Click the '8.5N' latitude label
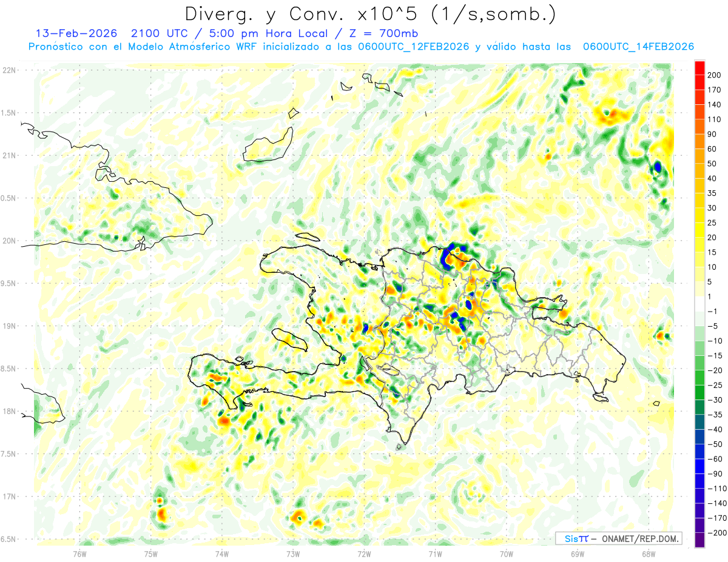The image size is (728, 562). [8, 369]
